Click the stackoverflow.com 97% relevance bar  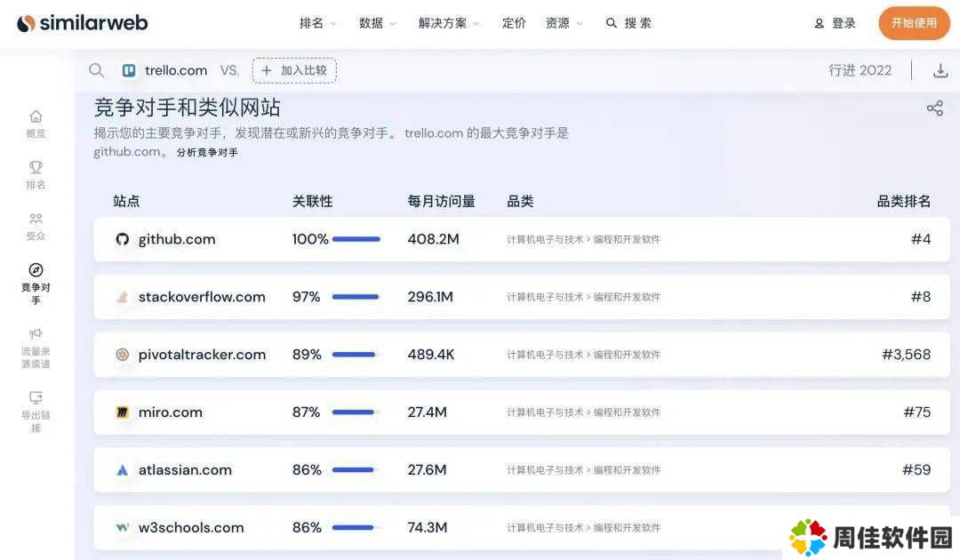356,297
